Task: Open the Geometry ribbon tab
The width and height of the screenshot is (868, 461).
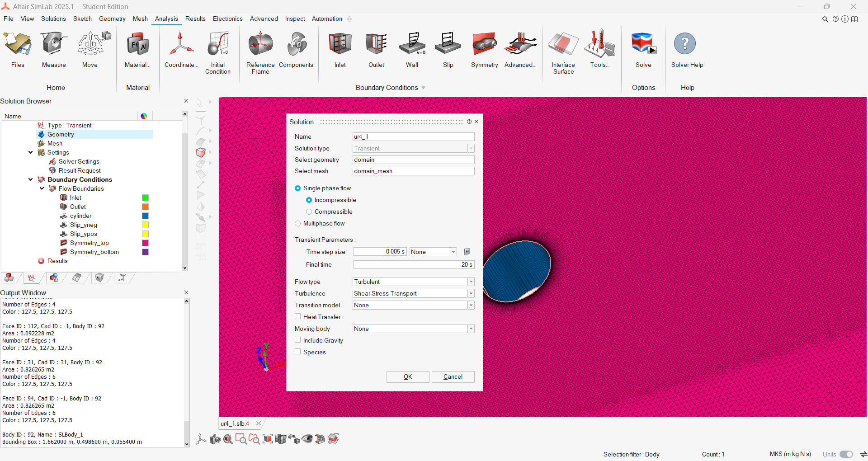Action: [x=112, y=19]
